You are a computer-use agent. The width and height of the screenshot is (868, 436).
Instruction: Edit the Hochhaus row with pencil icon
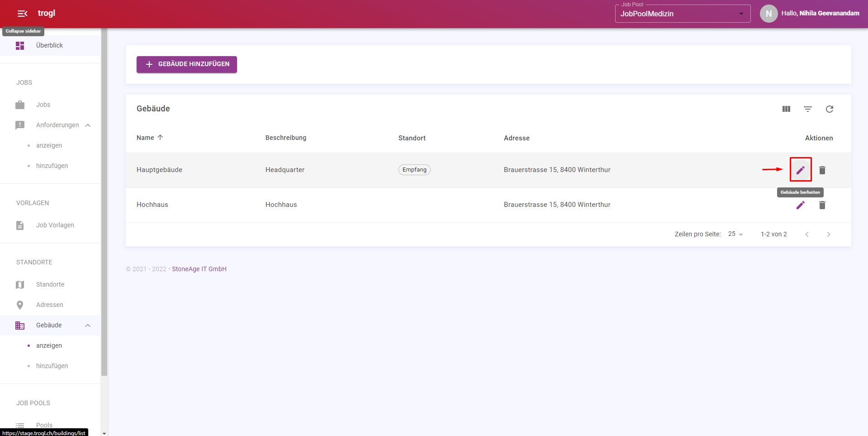pyautogui.click(x=801, y=205)
